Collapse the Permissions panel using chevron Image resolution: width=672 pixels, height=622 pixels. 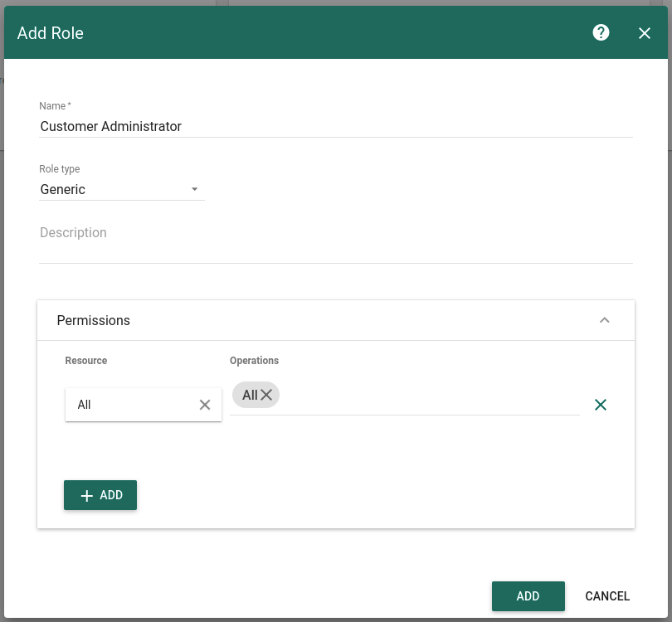pos(605,320)
